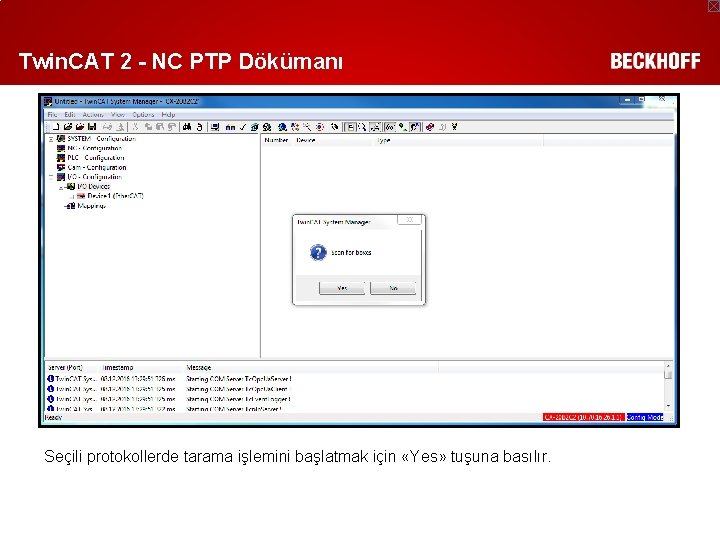The height and width of the screenshot is (540, 720).
Task: Click the log message mentioning TcOpcUaClient
Action: pyautogui.click(x=237, y=389)
